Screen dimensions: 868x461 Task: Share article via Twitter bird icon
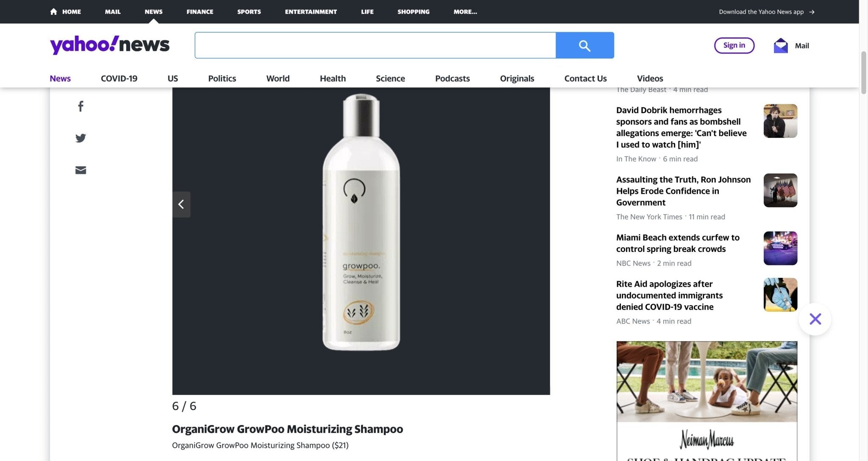81,138
